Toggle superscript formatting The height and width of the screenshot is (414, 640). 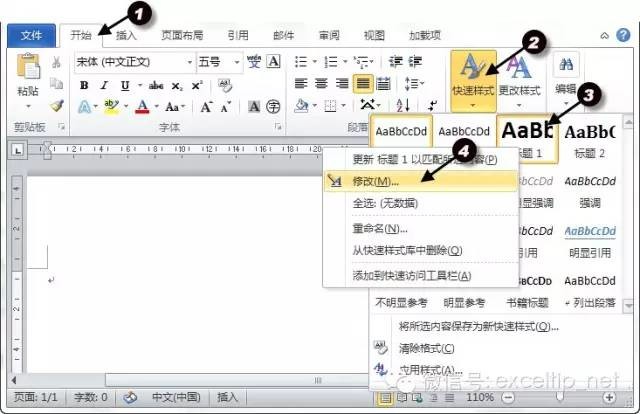197,85
